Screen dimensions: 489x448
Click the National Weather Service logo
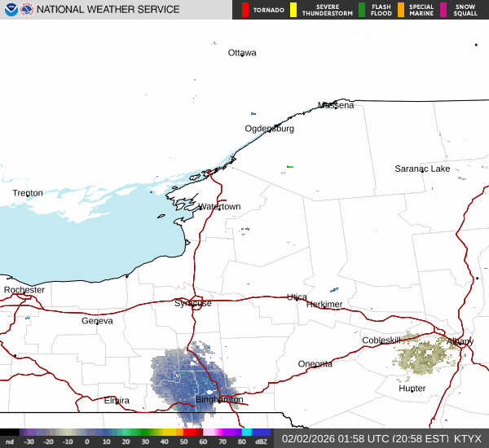click(27, 10)
